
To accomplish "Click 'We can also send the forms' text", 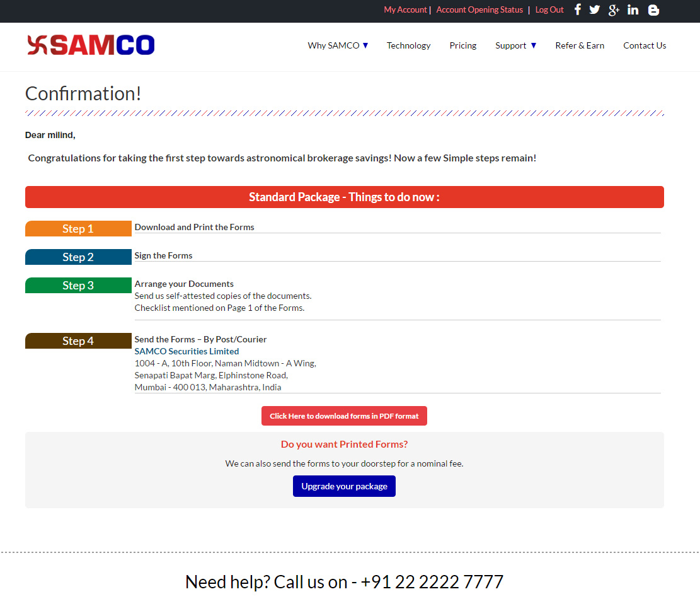I will click(x=344, y=463).
